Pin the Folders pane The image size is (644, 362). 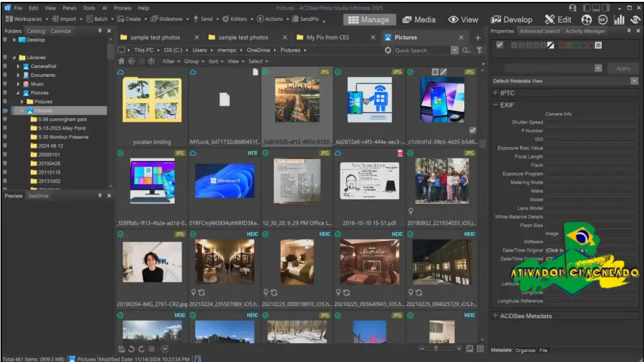click(x=100, y=31)
